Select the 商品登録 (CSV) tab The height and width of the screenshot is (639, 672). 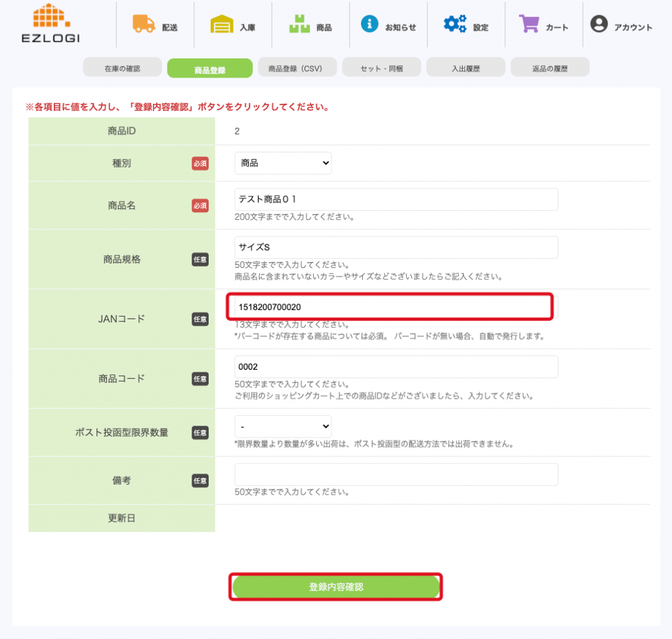pos(295,68)
